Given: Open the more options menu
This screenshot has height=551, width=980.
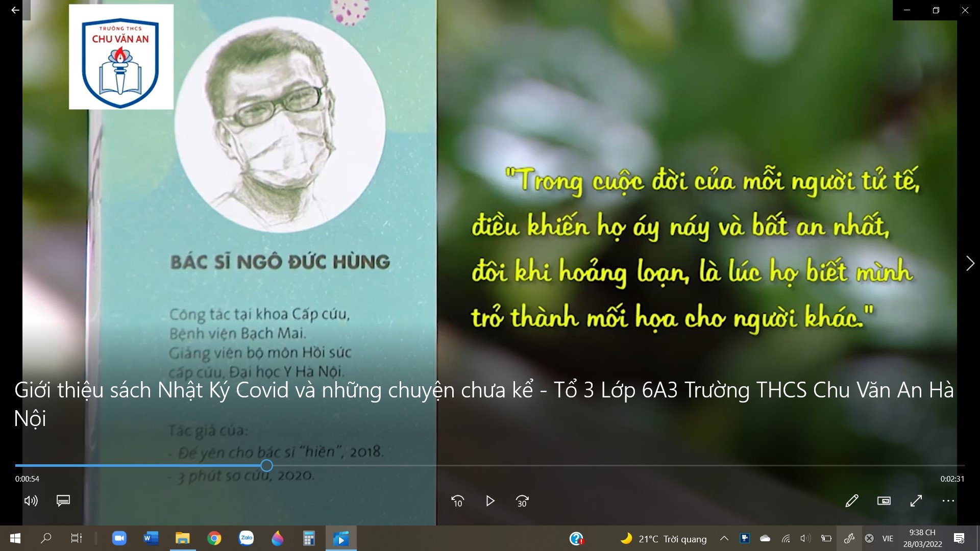Looking at the screenshot, I should (948, 501).
